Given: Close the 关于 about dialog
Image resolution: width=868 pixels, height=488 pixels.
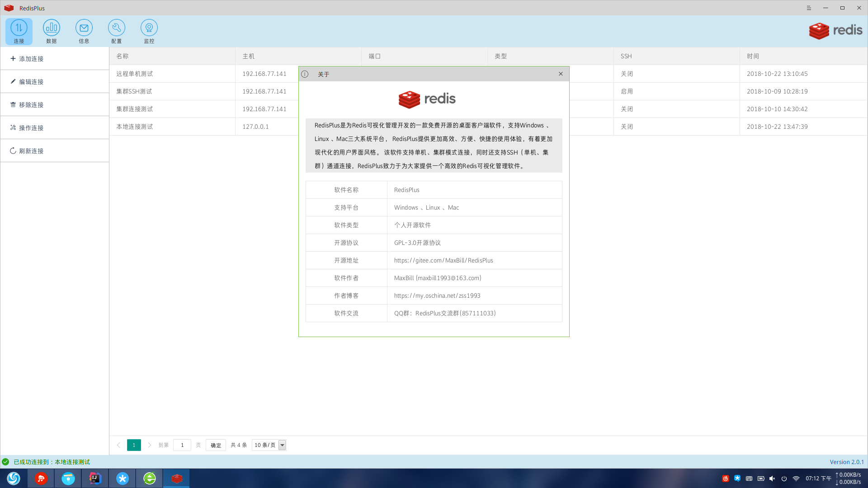Looking at the screenshot, I should coord(561,74).
